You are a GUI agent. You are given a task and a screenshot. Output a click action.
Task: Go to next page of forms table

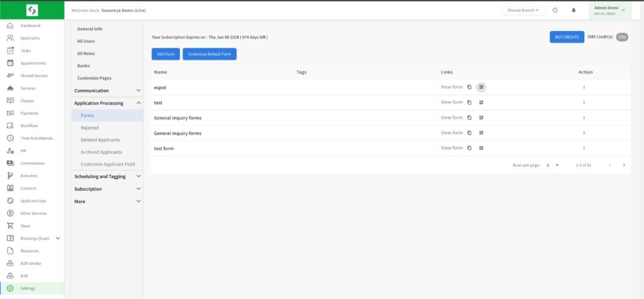coord(624,165)
